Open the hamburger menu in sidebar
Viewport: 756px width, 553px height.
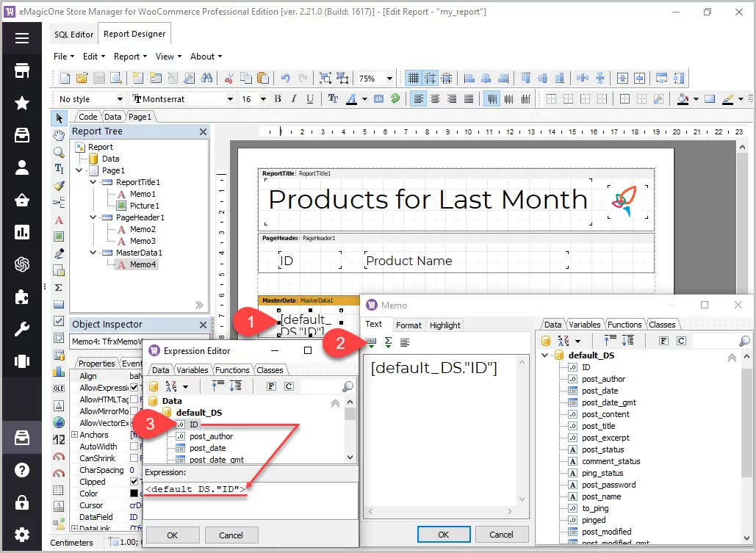coord(22,39)
